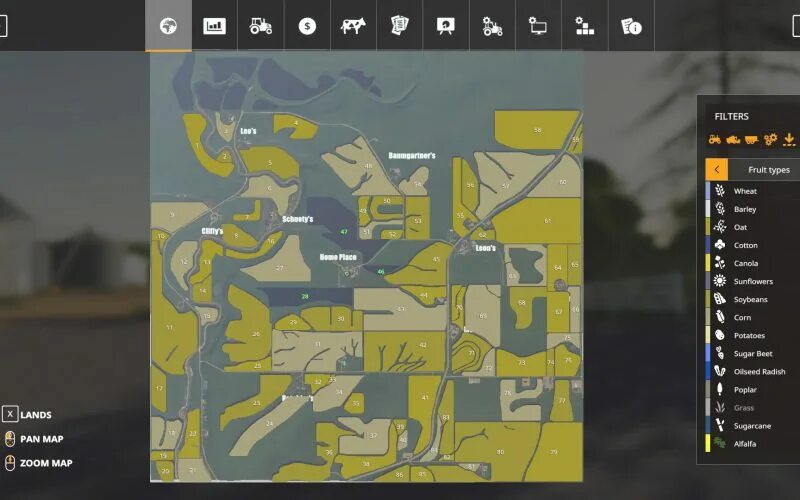This screenshot has height=500, width=800.
Task: Select field 58 on the map
Action: pyautogui.click(x=537, y=130)
